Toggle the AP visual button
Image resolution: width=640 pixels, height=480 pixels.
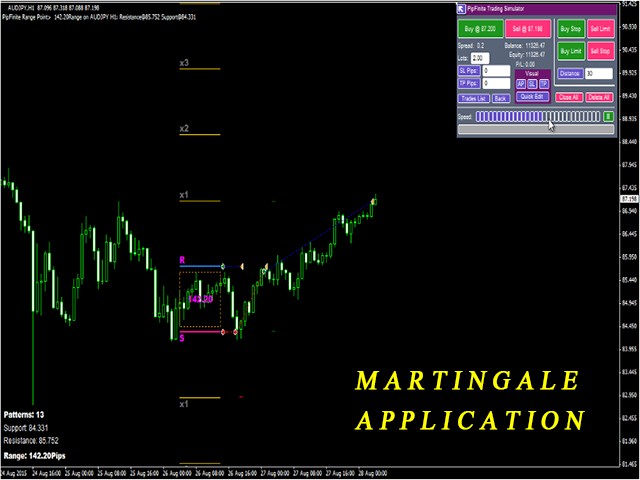(x=521, y=84)
